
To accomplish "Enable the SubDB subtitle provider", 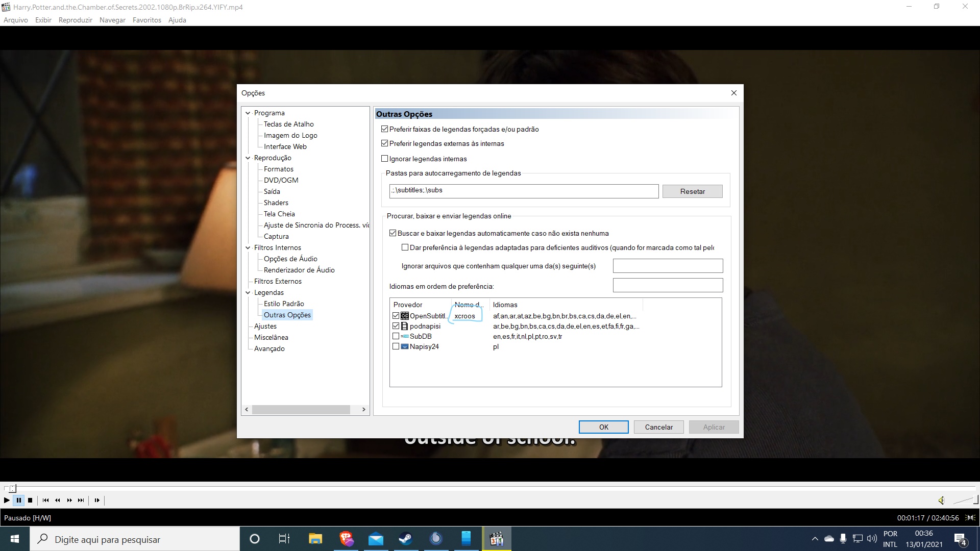I will coord(396,336).
